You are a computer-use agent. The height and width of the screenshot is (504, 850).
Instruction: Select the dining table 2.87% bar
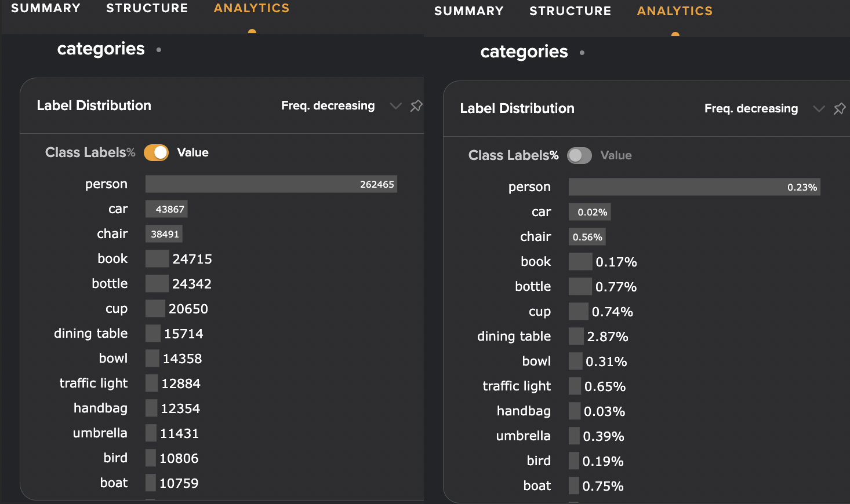point(576,336)
